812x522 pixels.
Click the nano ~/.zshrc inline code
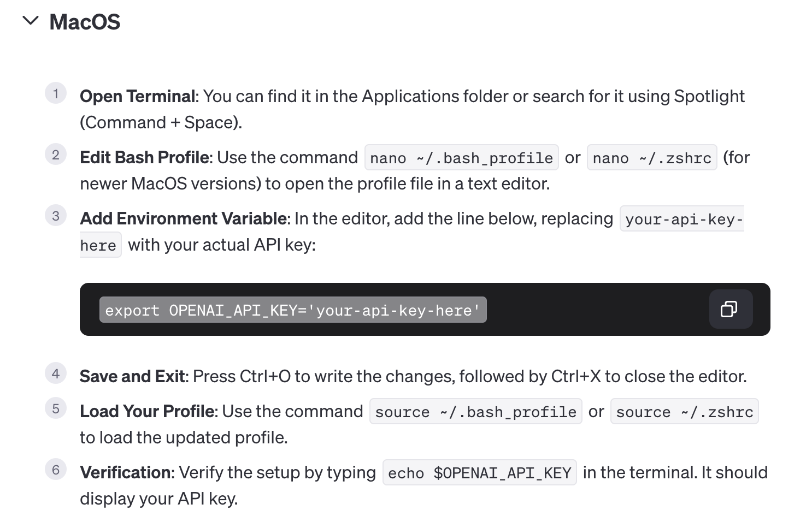coord(651,158)
